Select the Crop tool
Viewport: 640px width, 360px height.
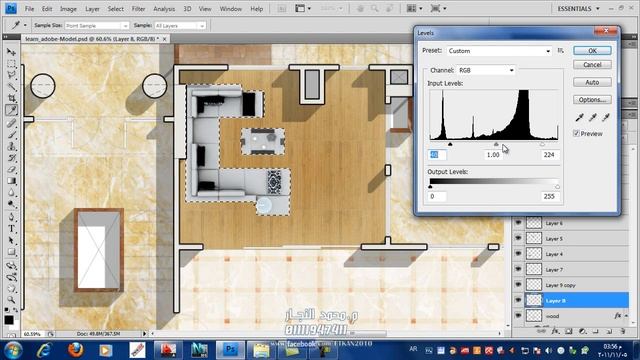(x=11, y=98)
